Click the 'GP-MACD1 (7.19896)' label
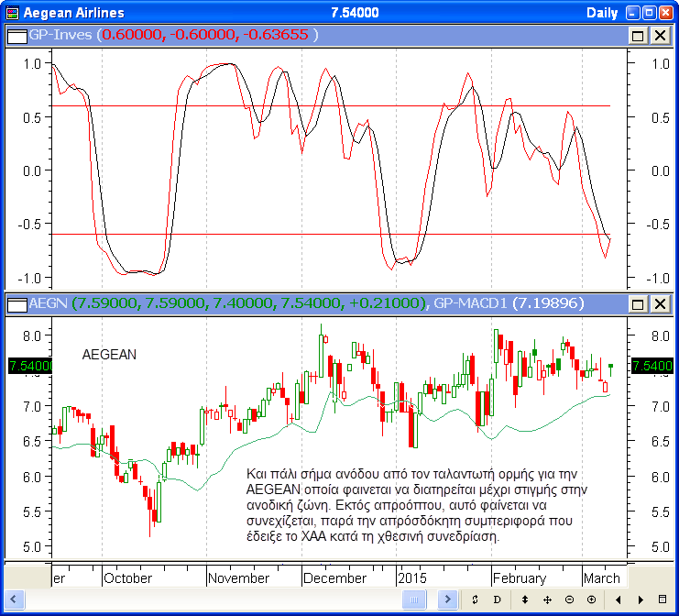Screen dimensions: 679x616 509,303
